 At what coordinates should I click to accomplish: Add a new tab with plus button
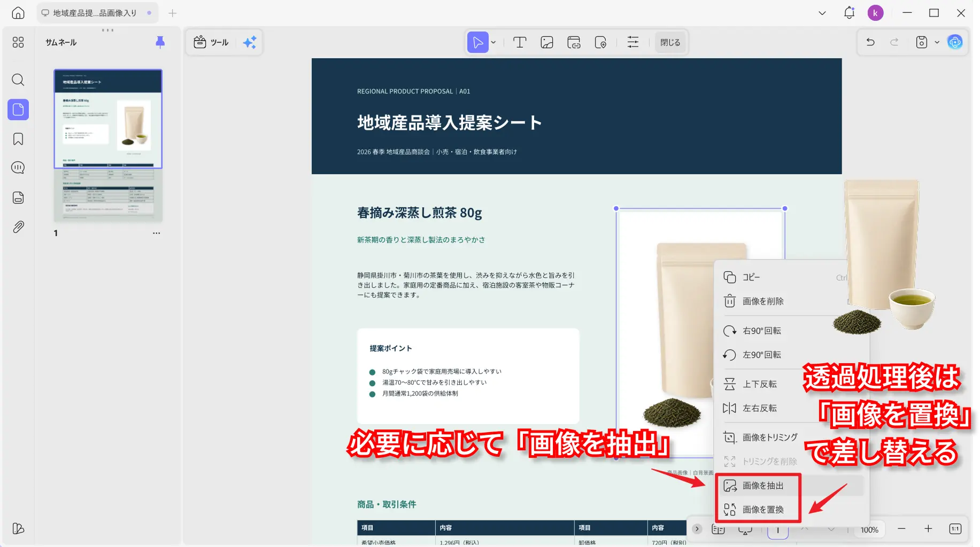172,13
